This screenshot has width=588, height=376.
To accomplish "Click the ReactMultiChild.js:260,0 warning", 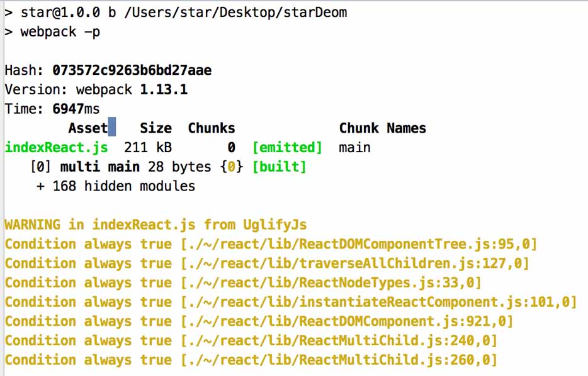I will tap(251, 360).
